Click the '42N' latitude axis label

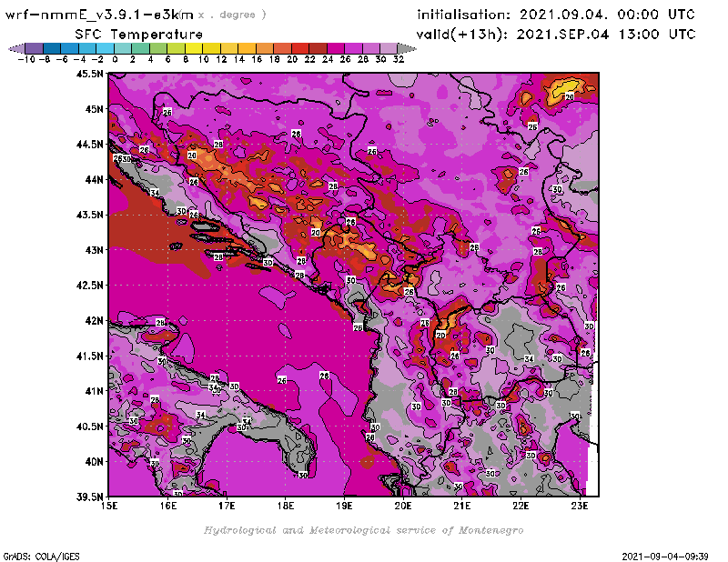95,320
